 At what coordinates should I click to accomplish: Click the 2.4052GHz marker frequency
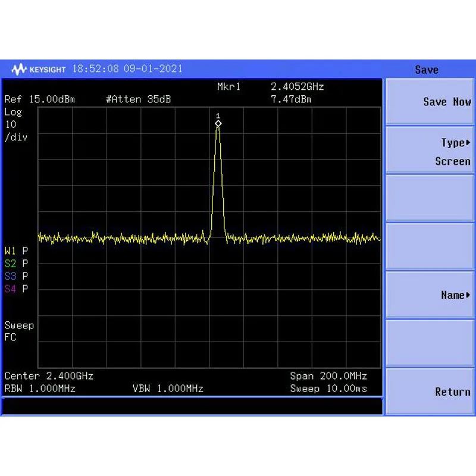(297, 87)
